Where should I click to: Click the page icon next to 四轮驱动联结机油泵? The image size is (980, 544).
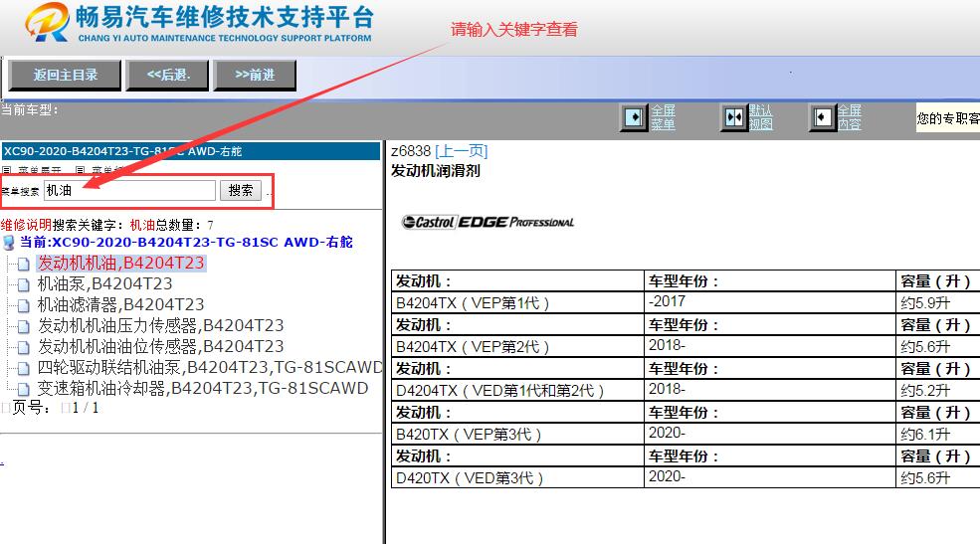pyautogui.click(x=23, y=368)
